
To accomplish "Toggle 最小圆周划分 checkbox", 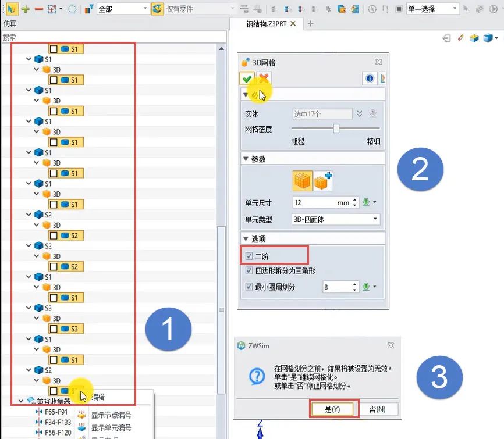I will point(250,287).
